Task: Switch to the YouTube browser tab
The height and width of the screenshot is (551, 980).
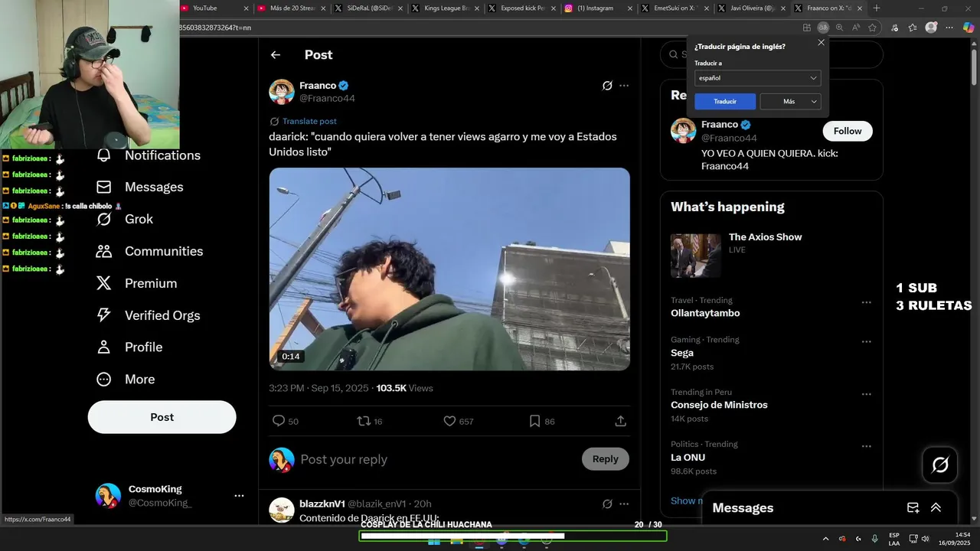Action: [x=214, y=8]
